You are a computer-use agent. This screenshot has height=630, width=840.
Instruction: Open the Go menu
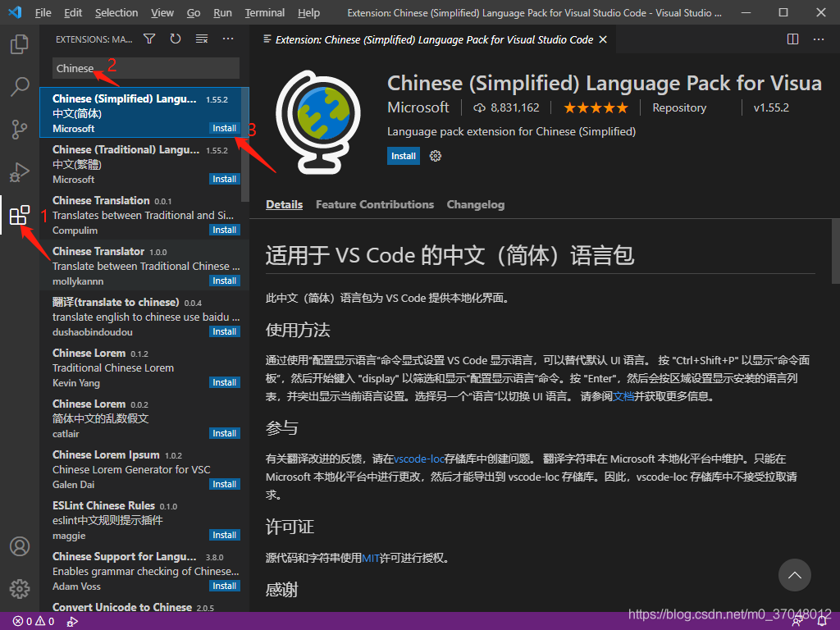point(194,12)
